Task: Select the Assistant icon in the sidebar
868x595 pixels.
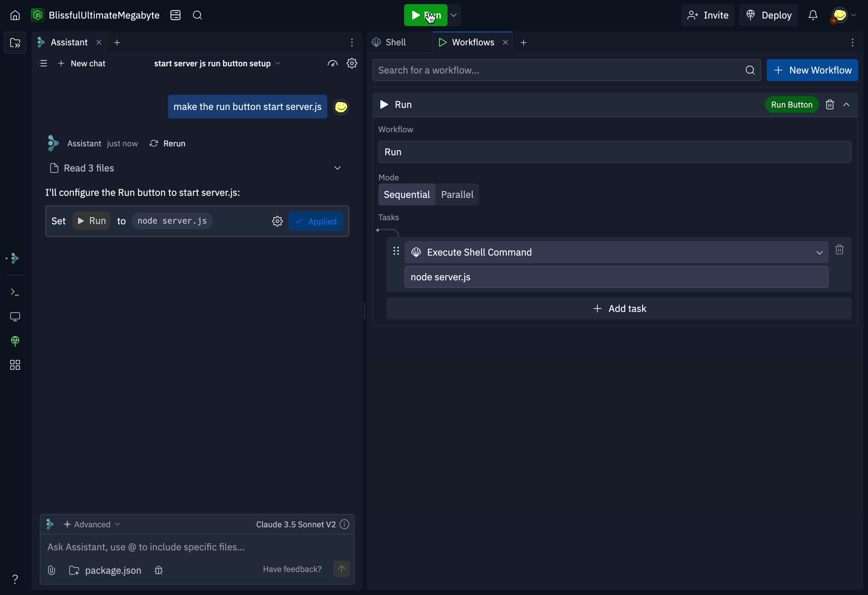Action: tap(14, 258)
